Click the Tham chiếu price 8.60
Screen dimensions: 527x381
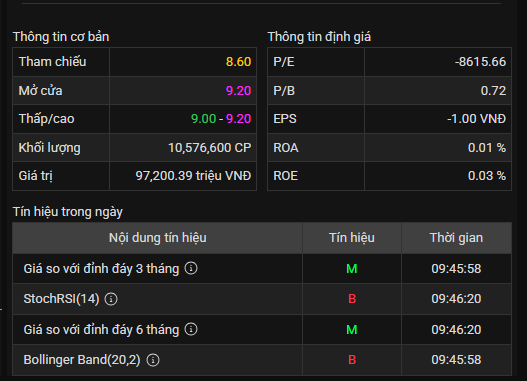[238, 62]
